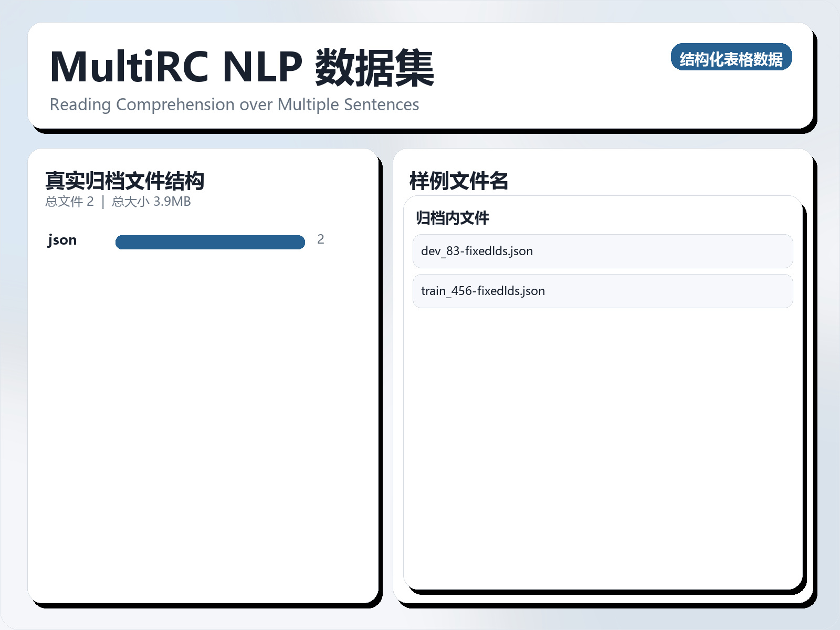Image resolution: width=840 pixels, height=630 pixels.
Task: Select the dev_83-fixedIds.json file entry
Action: [602, 251]
